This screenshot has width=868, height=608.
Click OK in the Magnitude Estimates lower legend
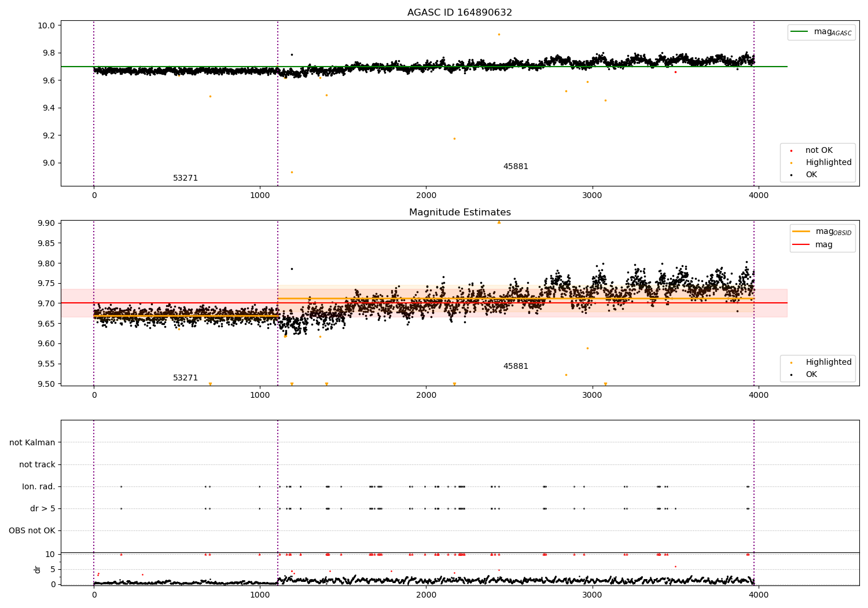click(811, 374)
